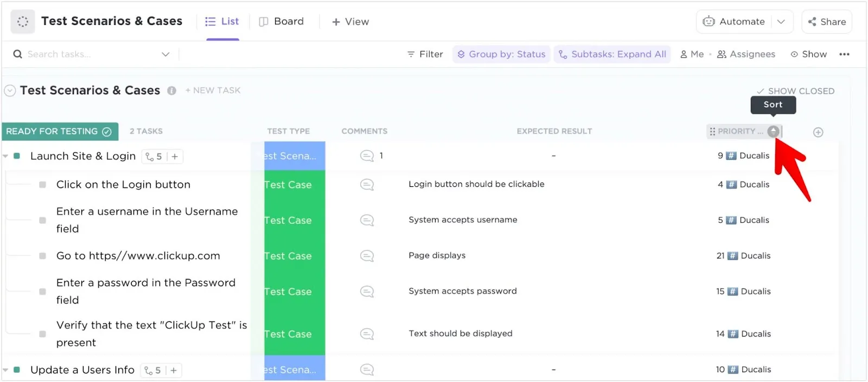Image resolution: width=868 pixels, height=382 pixels.
Task: Collapse the Launch Site & Login subtasks
Action: click(5, 157)
